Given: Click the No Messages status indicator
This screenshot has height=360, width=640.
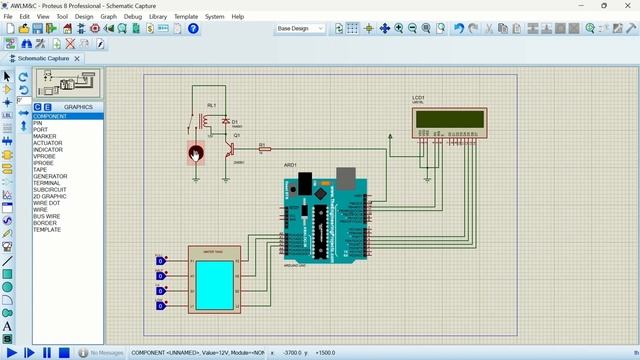Looking at the screenshot, I should point(101,353).
